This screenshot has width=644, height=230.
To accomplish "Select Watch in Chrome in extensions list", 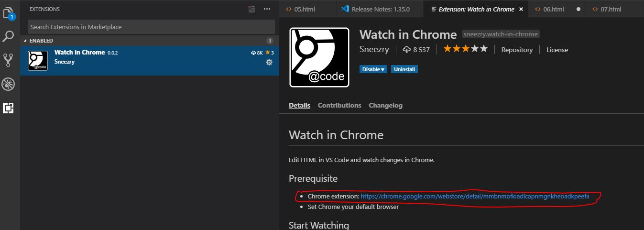I will (x=150, y=60).
